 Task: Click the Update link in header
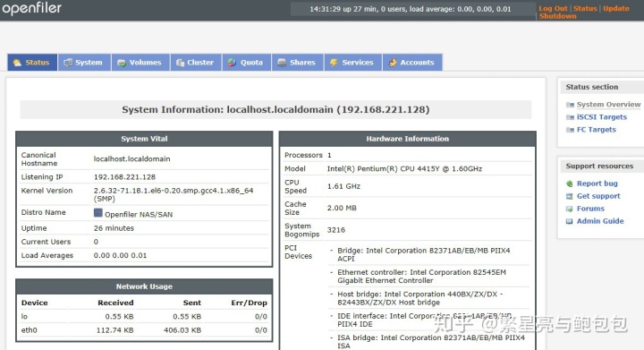click(616, 8)
